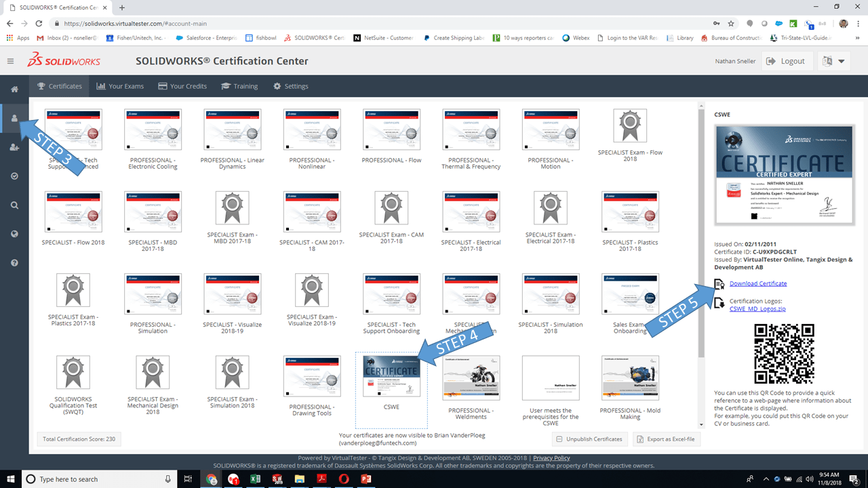
Task: Open Task View on the taskbar
Action: point(189,479)
